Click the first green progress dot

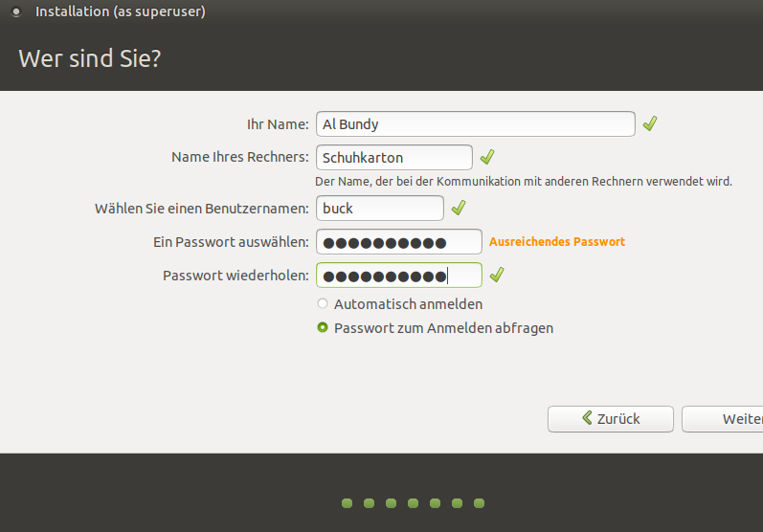tap(347, 502)
